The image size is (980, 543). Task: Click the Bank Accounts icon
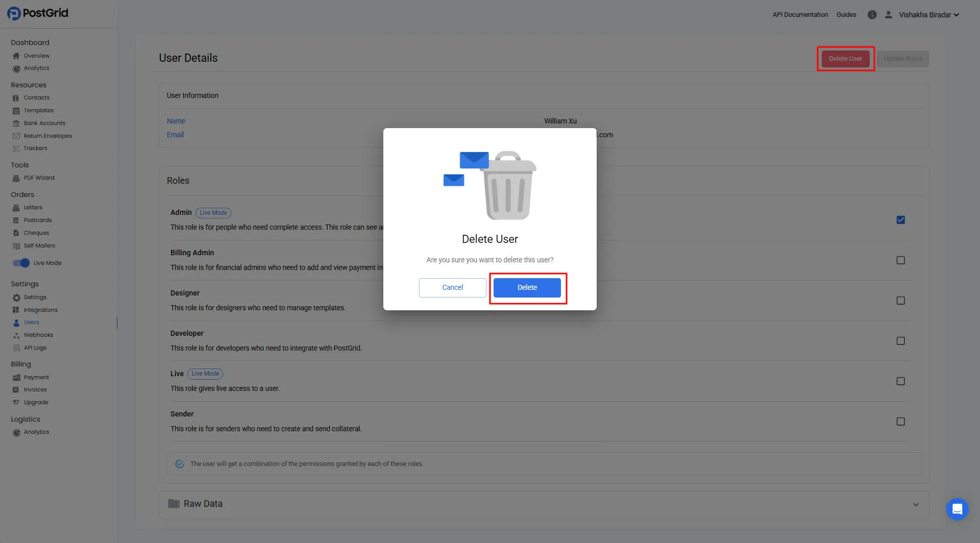coord(16,123)
